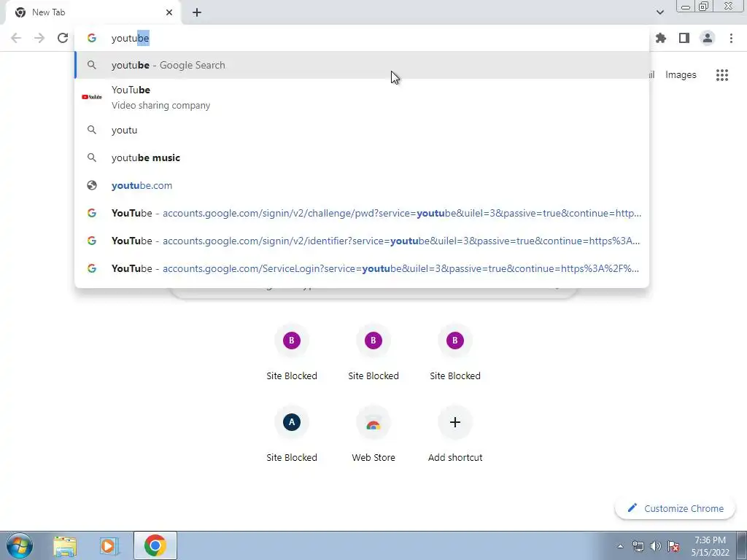
Task: Click the magnifier icon beside youtu
Action: coord(92,130)
